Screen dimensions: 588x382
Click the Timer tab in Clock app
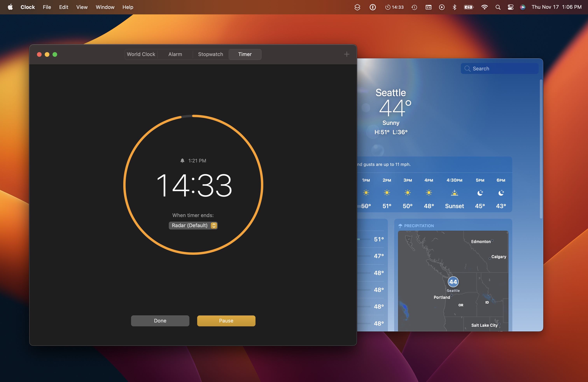245,54
